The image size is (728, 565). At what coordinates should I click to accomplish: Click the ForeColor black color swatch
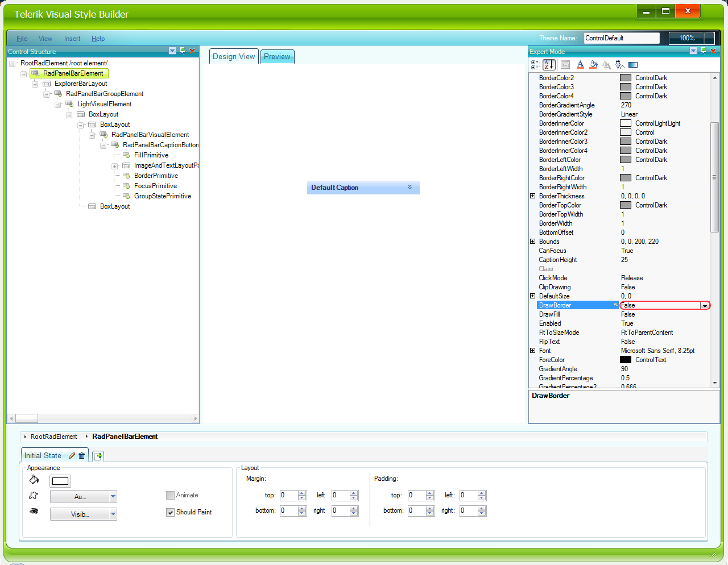[x=626, y=360]
